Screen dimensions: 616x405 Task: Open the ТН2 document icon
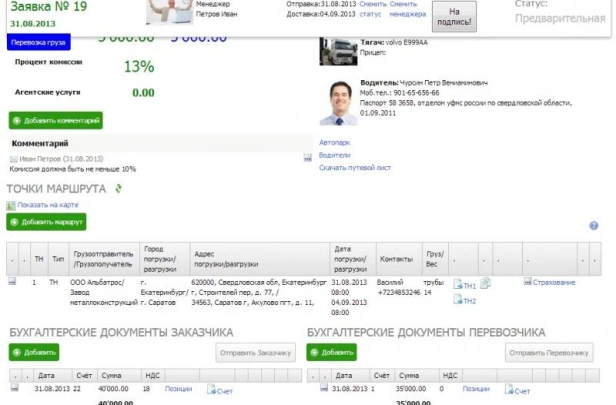tap(465, 300)
